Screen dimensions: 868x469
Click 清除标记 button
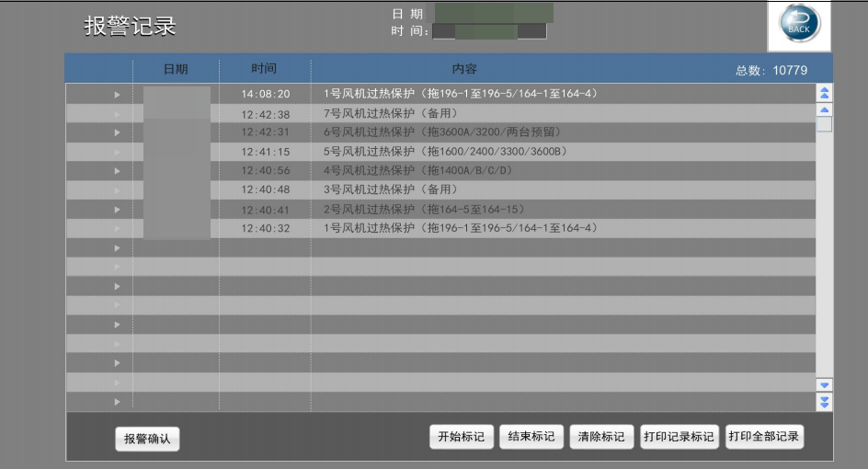click(601, 437)
